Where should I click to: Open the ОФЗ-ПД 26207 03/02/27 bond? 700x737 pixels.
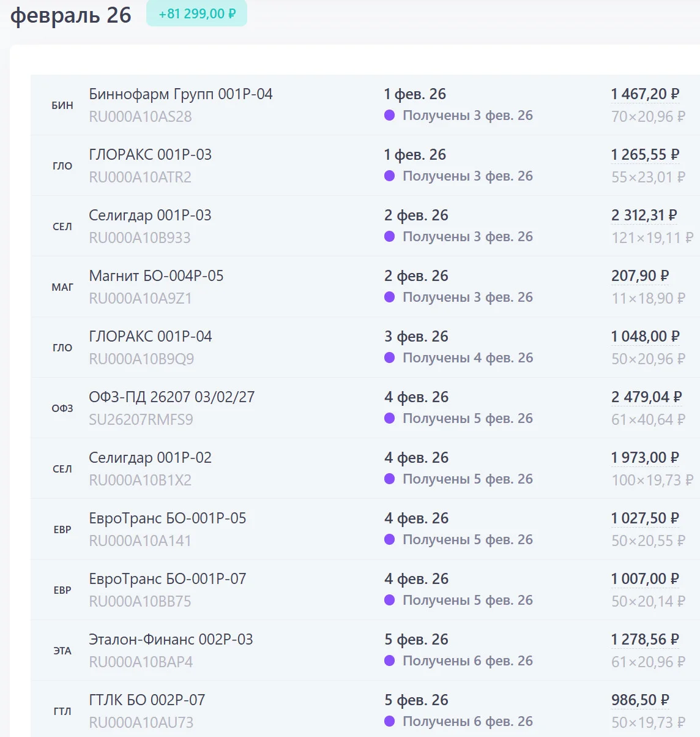tap(171, 397)
